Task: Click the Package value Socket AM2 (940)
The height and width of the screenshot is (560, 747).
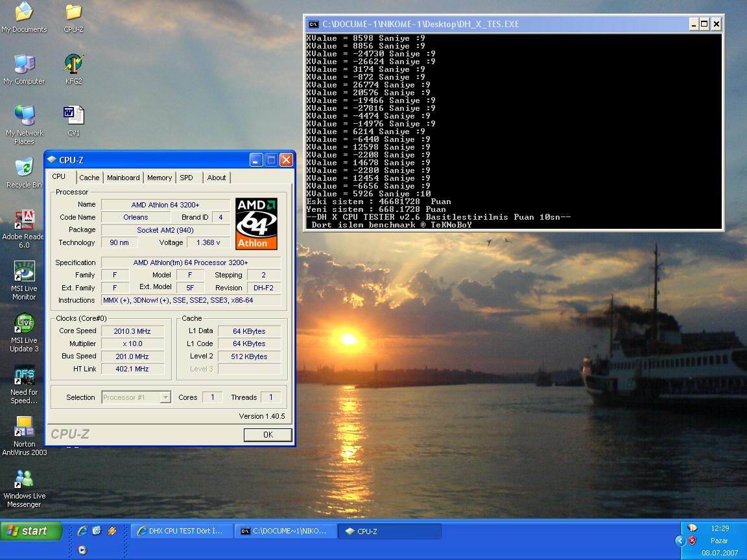Action: coord(165,230)
